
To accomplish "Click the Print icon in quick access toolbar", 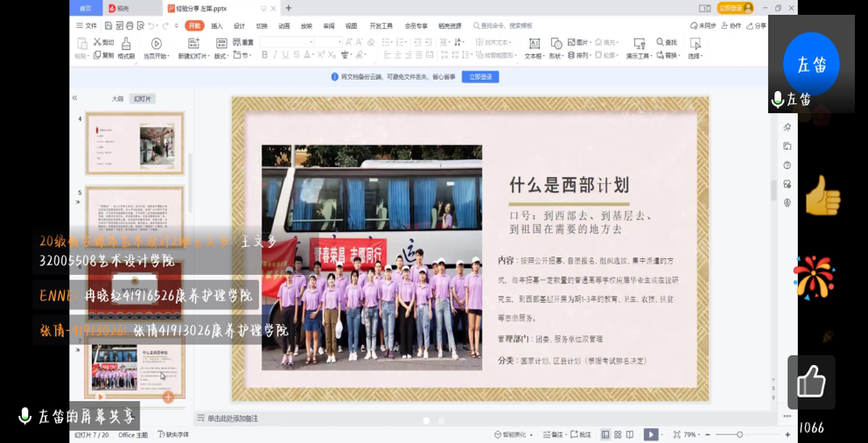I will (129, 25).
